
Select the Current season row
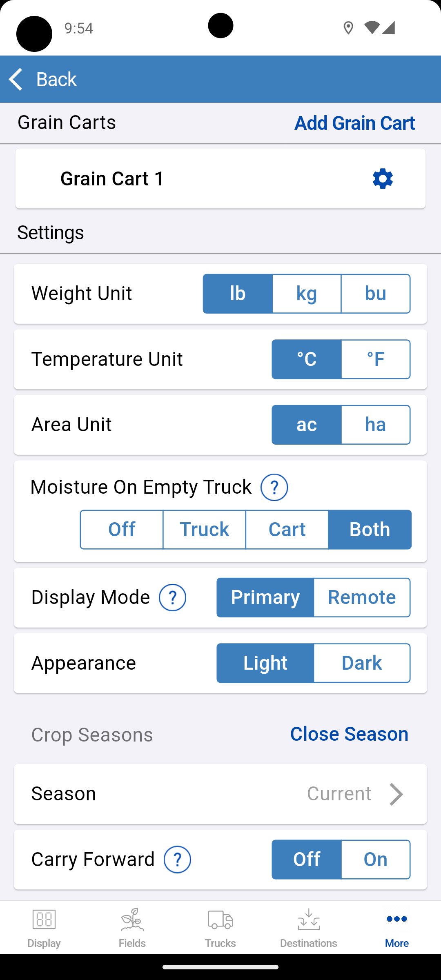point(220,794)
